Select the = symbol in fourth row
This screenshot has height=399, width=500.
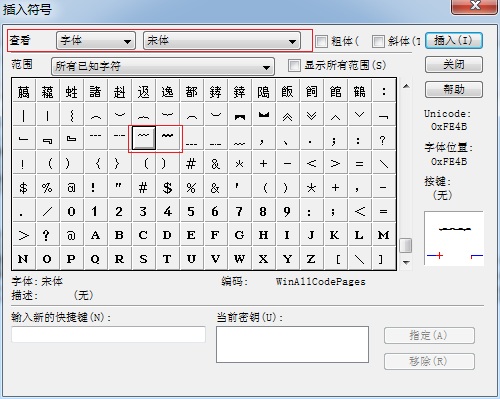[x=359, y=163]
